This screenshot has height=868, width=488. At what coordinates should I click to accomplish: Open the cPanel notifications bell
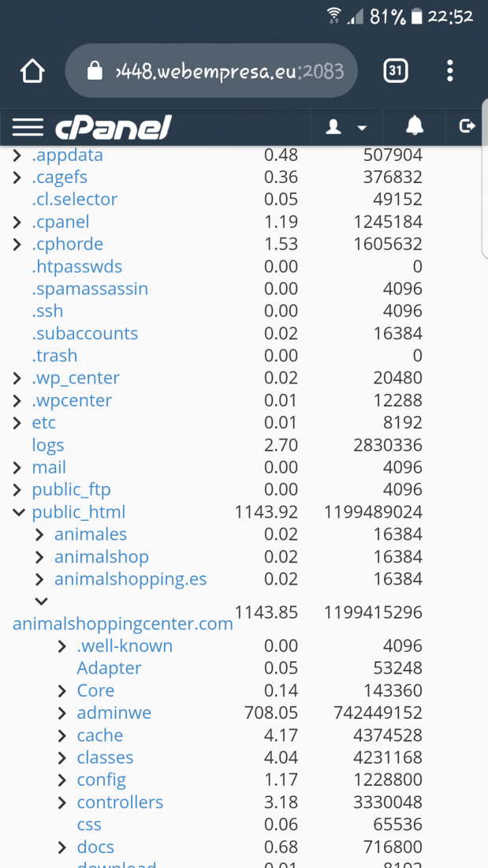pos(414,127)
